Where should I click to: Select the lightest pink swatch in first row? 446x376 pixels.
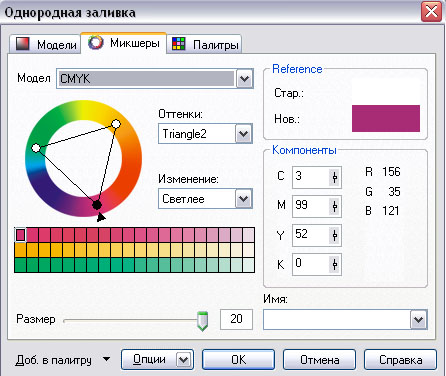[x=248, y=235]
